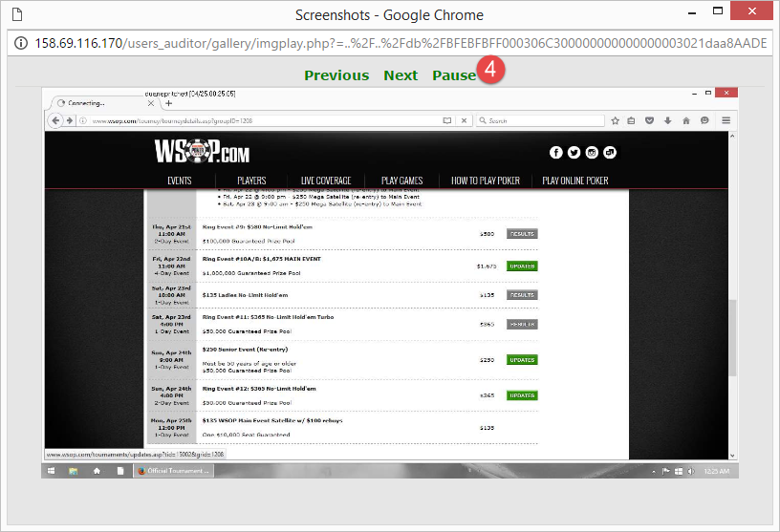This screenshot has height=532, width=780.
Task: Open EVENTS navigation menu
Action: point(180,181)
